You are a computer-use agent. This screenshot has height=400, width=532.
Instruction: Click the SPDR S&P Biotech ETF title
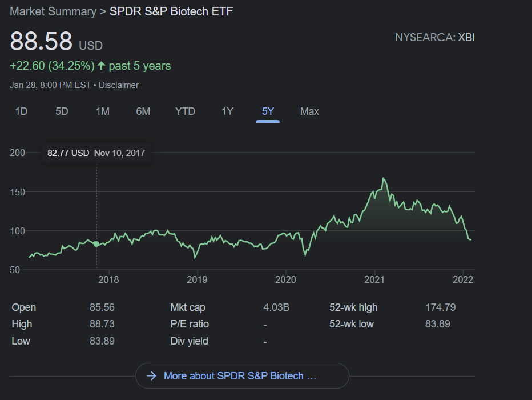171,11
